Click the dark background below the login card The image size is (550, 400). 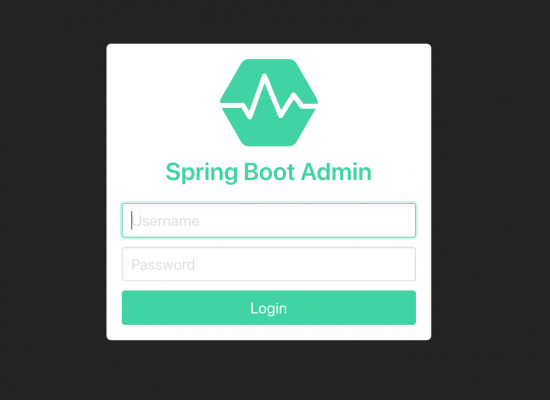pos(269,370)
